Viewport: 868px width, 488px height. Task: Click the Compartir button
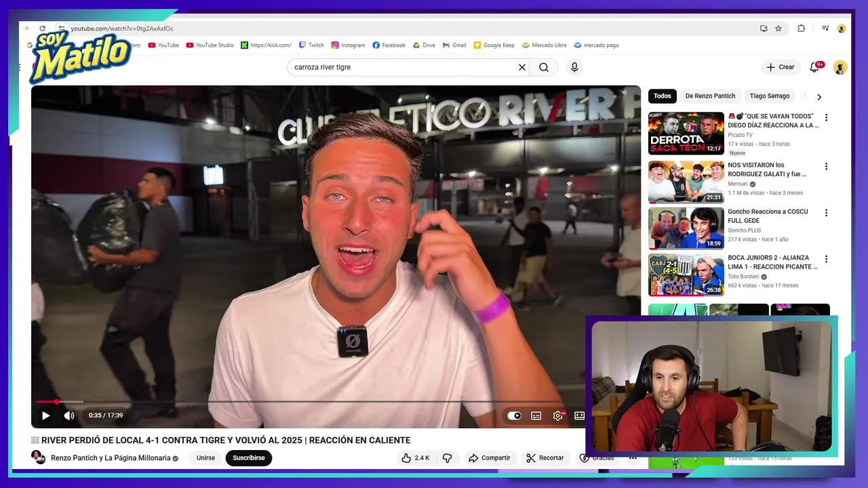(x=489, y=458)
